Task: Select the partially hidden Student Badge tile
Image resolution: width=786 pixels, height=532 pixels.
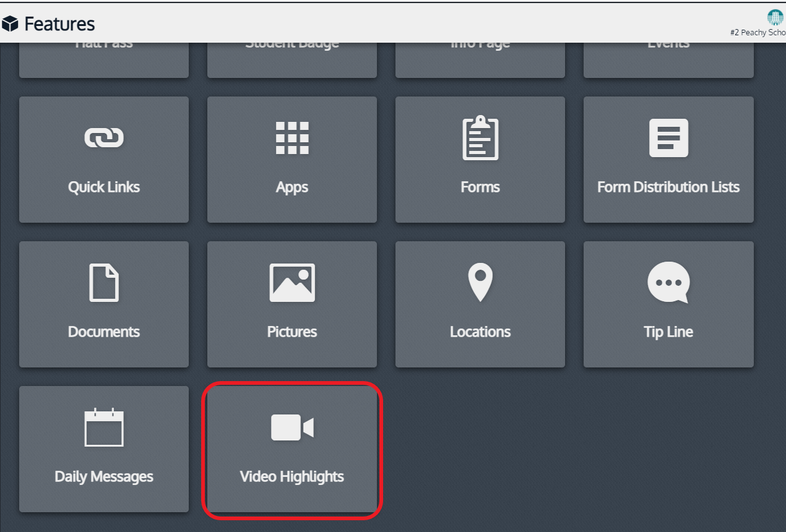Action: click(292, 61)
